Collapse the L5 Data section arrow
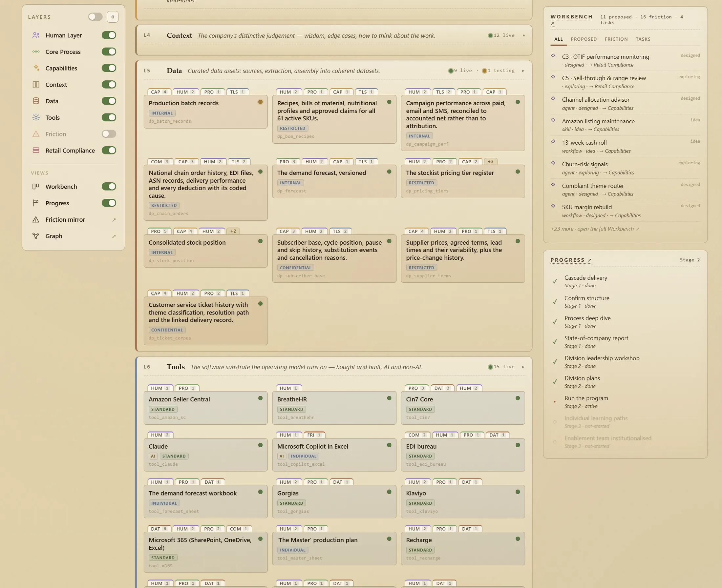The width and height of the screenshot is (722, 588). pyautogui.click(x=523, y=71)
